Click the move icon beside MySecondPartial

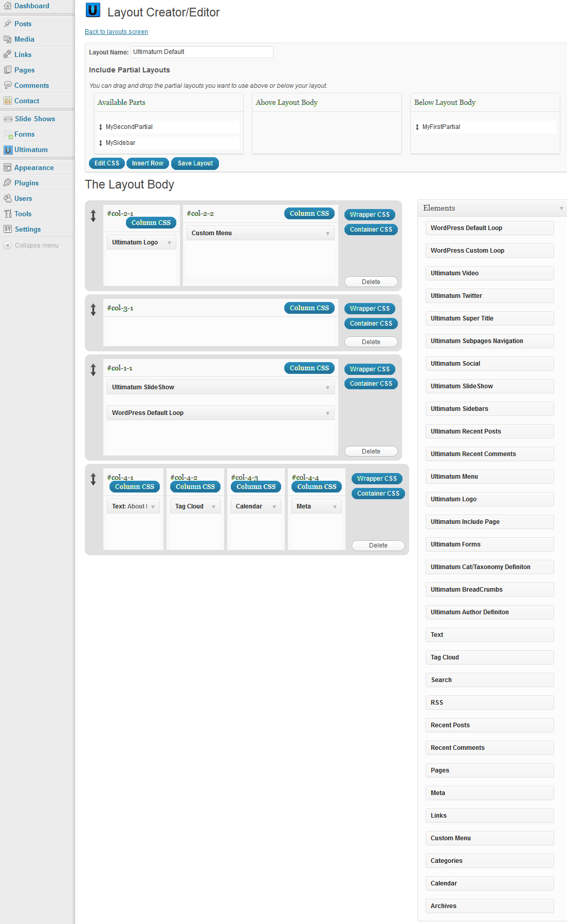click(101, 127)
